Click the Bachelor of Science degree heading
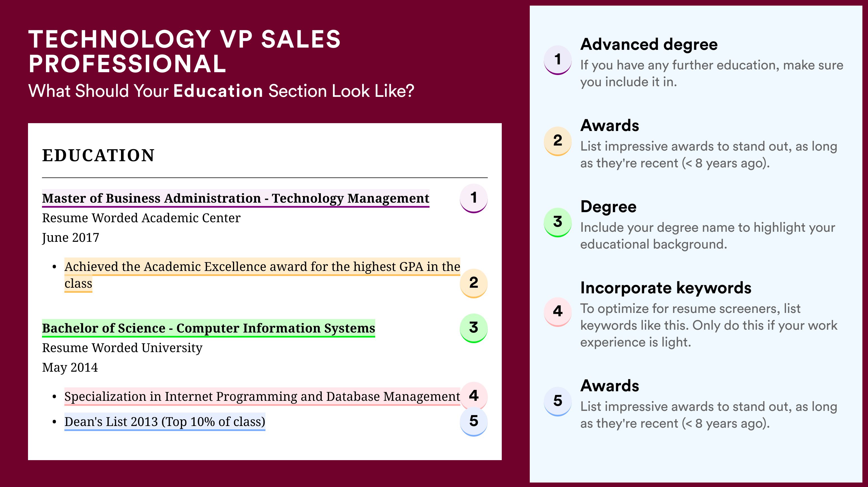Screen dimensions: 868x487 tap(208, 328)
